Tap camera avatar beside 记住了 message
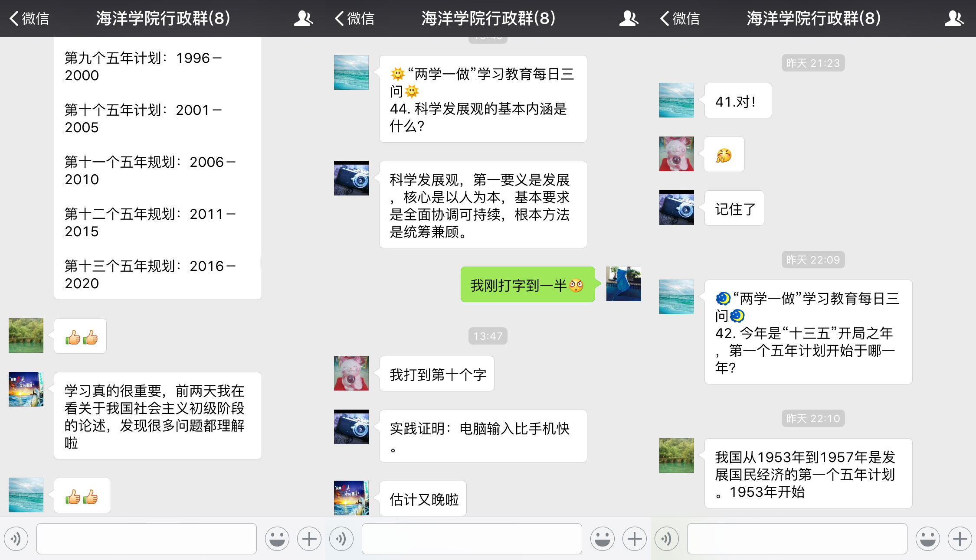 click(676, 208)
